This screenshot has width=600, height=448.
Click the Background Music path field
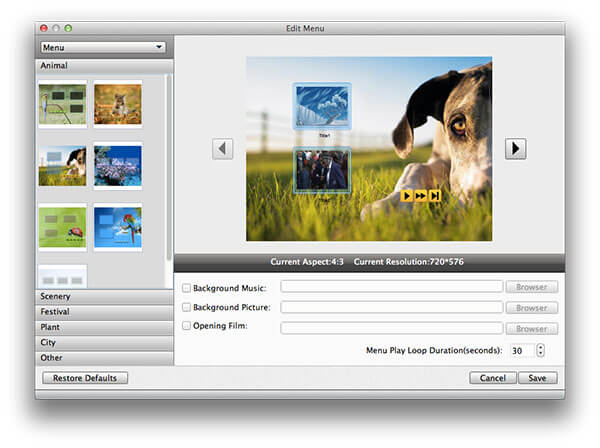coord(391,287)
